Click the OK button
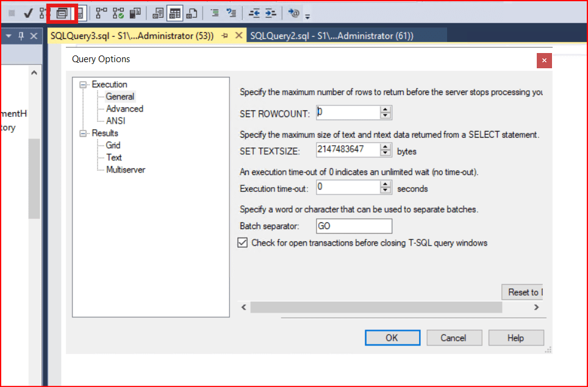This screenshot has width=588, height=387. tap(392, 338)
